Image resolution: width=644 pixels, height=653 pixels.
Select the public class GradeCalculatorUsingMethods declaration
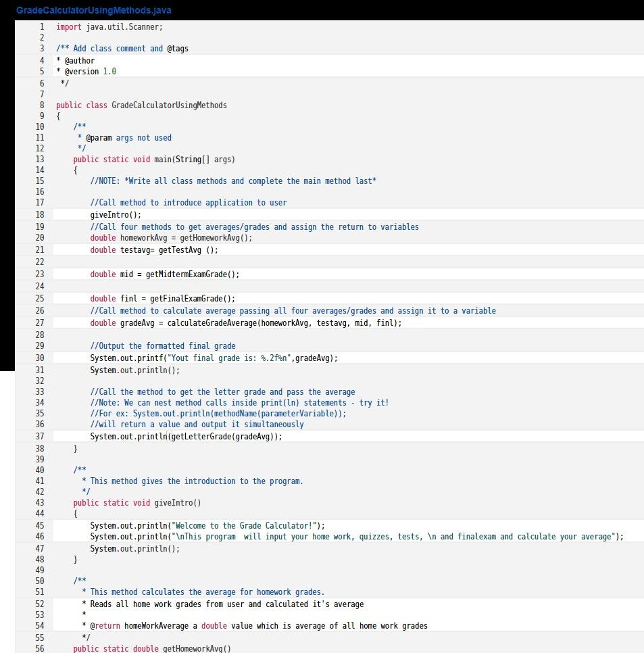(142, 105)
